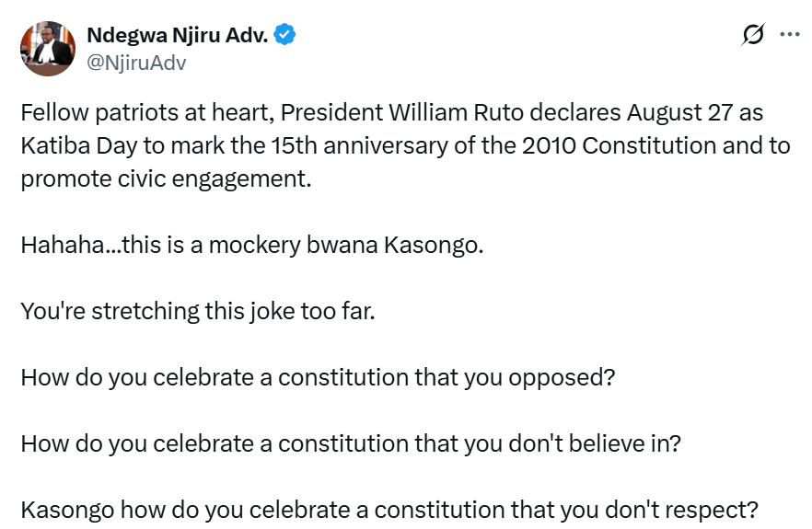Click "You're stretching this joke too far."
This screenshot has height=529, width=812.
tap(197, 311)
